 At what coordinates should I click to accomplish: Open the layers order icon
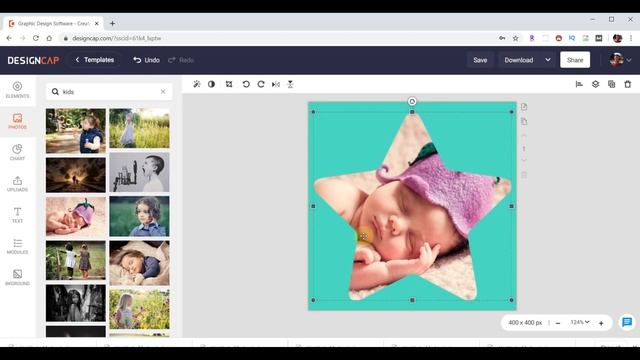596,84
